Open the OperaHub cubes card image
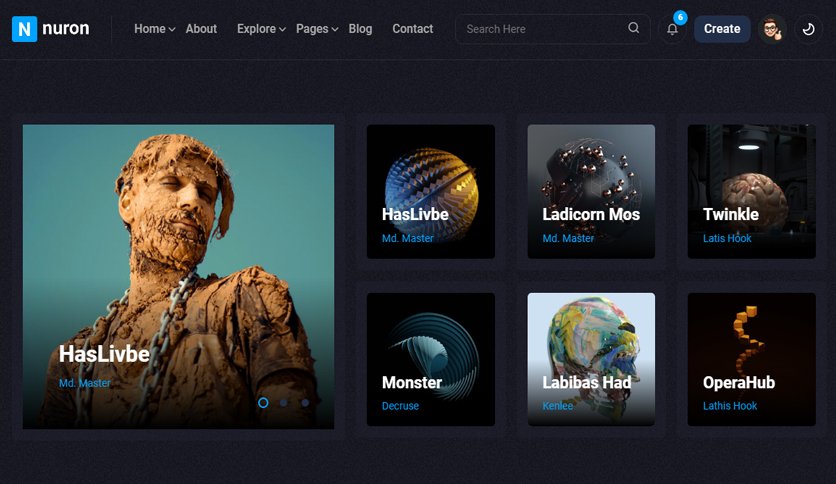 coord(752,359)
